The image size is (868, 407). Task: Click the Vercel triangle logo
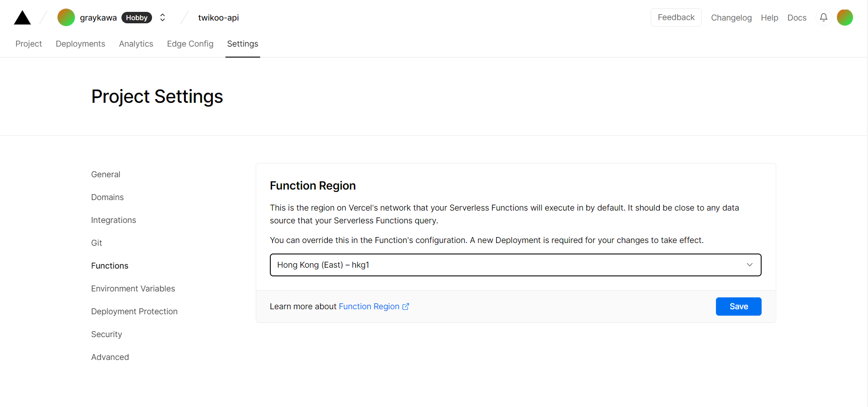coord(22,18)
